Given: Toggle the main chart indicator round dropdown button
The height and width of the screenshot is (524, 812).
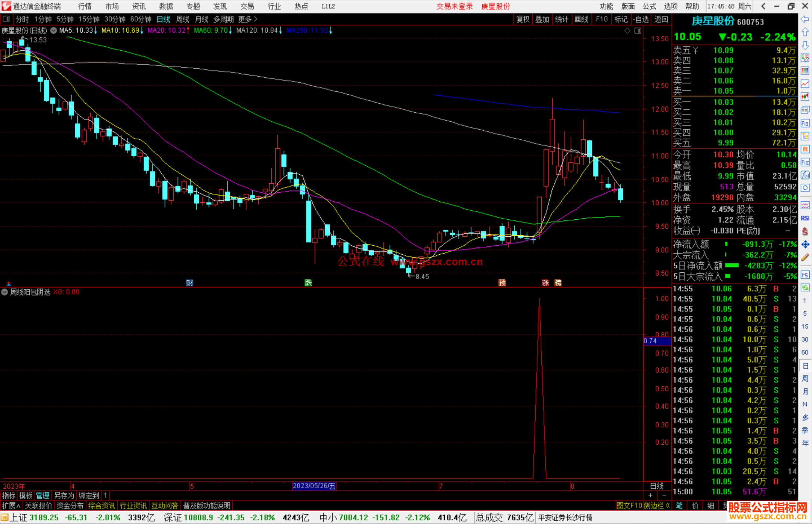Looking at the screenshot, I should (x=53, y=30).
